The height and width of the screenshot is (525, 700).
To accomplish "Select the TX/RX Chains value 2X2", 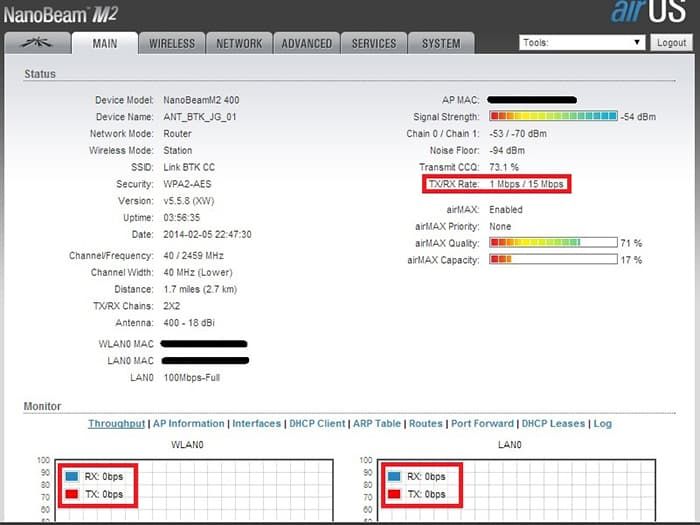I will point(171,306).
